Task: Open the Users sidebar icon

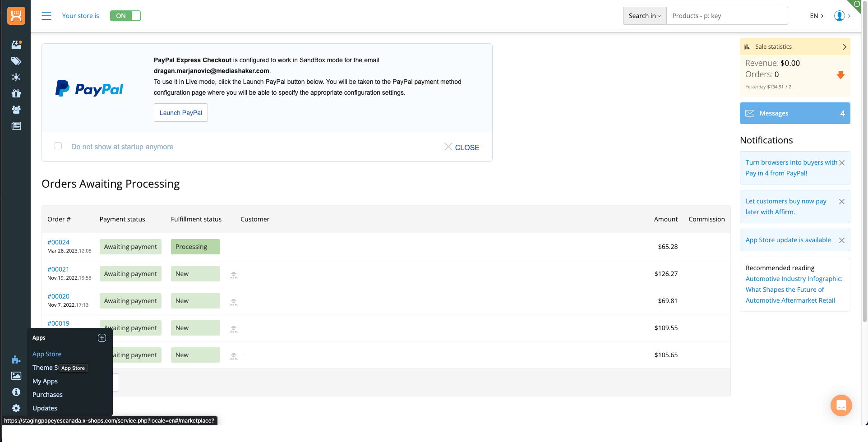Action: (16, 110)
